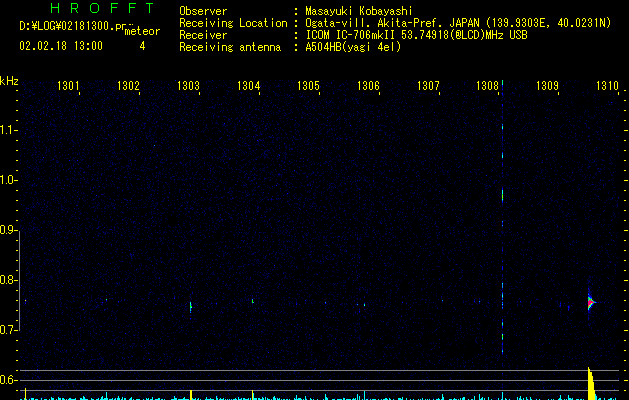Click the 1.0 kHz frequency tick label
Image resolution: width=629 pixels, height=400 pixels.
(x=8, y=180)
